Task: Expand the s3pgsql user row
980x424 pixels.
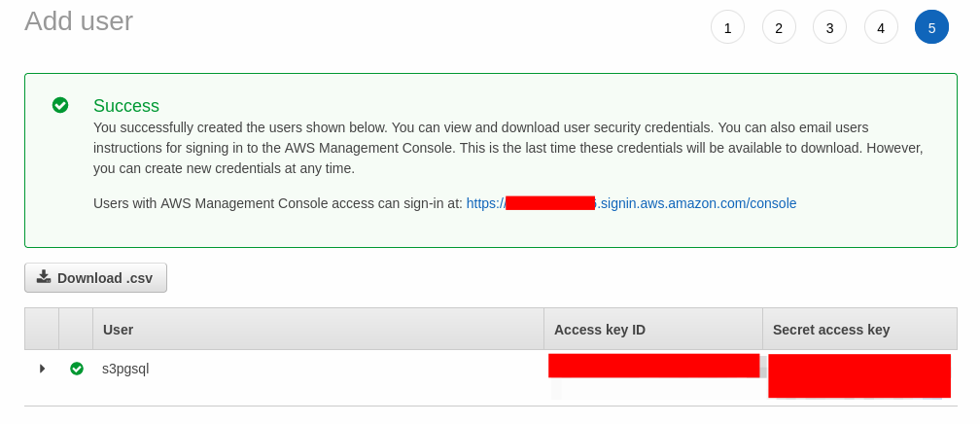Action: click(42, 369)
